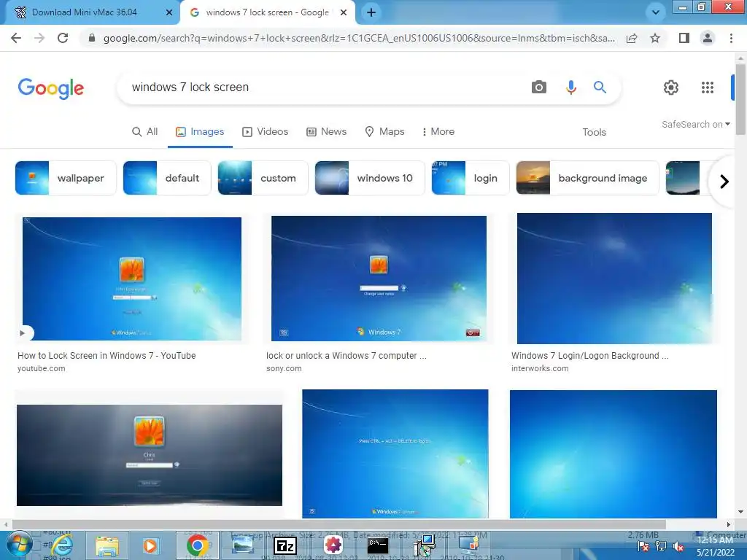Open the interworks.com Logon Background thumbnail
This screenshot has width=747, height=560.
[614, 279]
